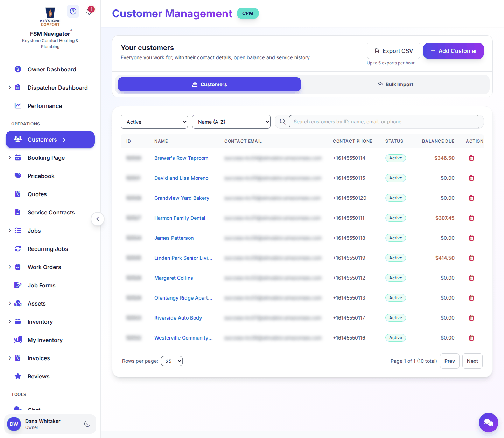Click the search magnifier icon
The height and width of the screenshot is (438, 504).
[283, 122]
